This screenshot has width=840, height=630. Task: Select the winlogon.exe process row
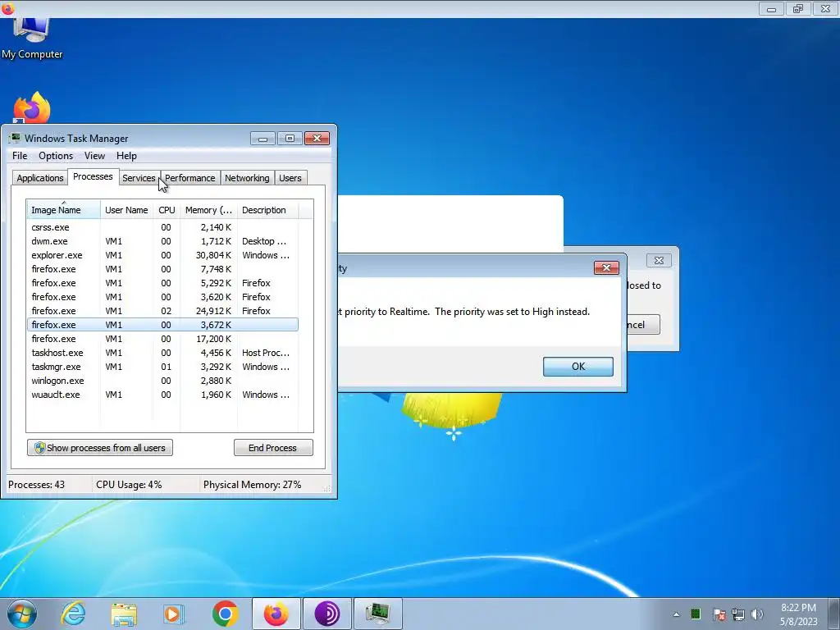coord(162,381)
